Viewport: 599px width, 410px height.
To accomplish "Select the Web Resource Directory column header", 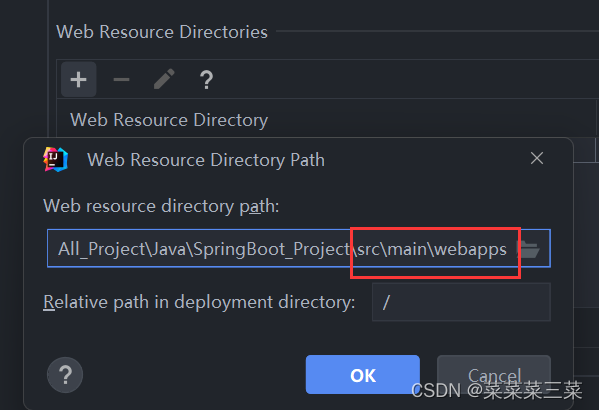I will (x=169, y=120).
